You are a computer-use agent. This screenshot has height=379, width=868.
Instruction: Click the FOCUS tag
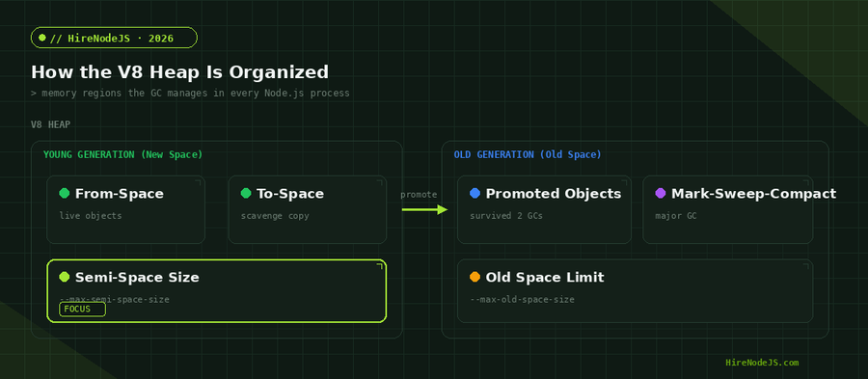click(83, 310)
